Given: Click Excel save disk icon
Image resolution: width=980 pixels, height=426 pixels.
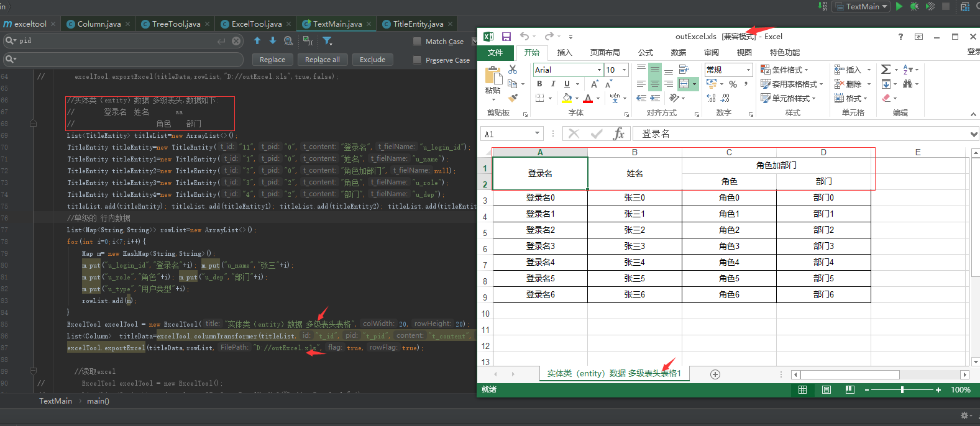Looking at the screenshot, I should [x=506, y=37].
